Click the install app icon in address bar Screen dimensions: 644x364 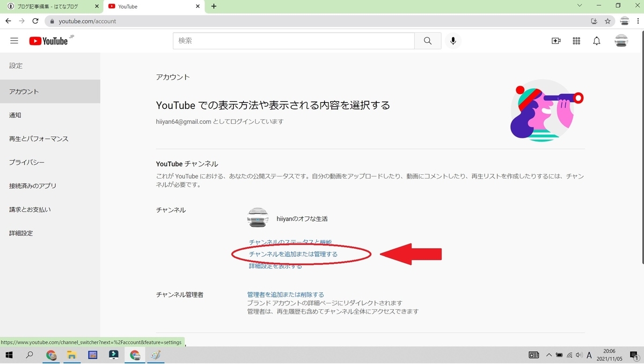594,21
